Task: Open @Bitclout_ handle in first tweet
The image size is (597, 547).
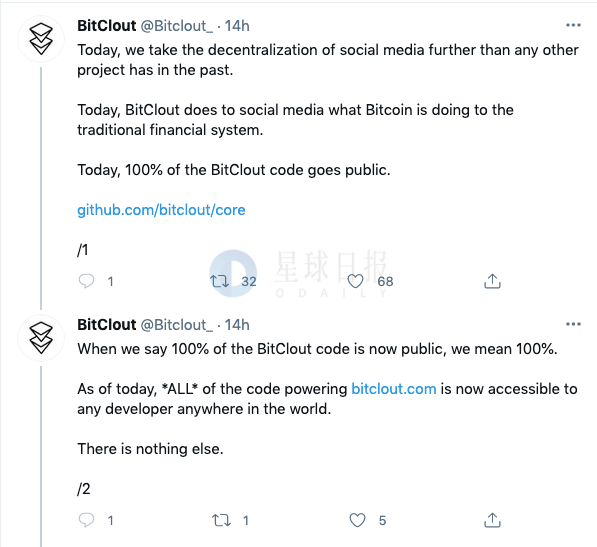Action: coord(177,26)
